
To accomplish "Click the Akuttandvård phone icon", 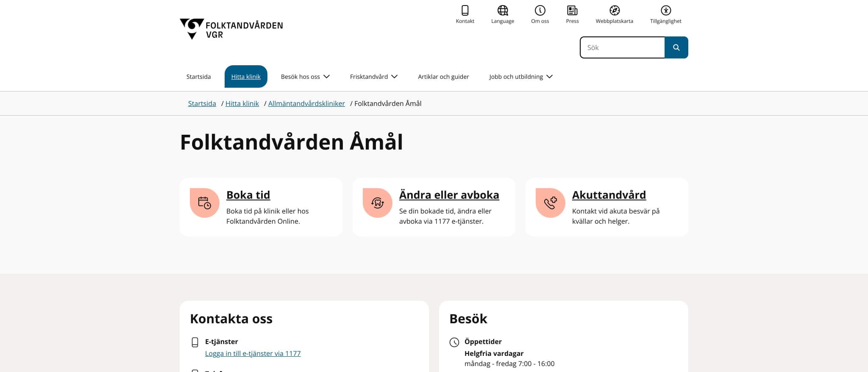I will tap(551, 203).
